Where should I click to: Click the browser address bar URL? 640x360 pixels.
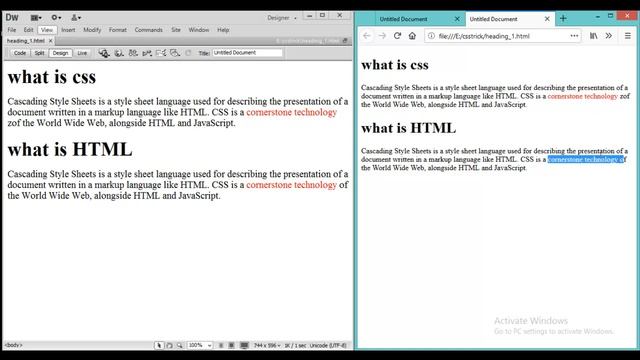click(x=484, y=36)
